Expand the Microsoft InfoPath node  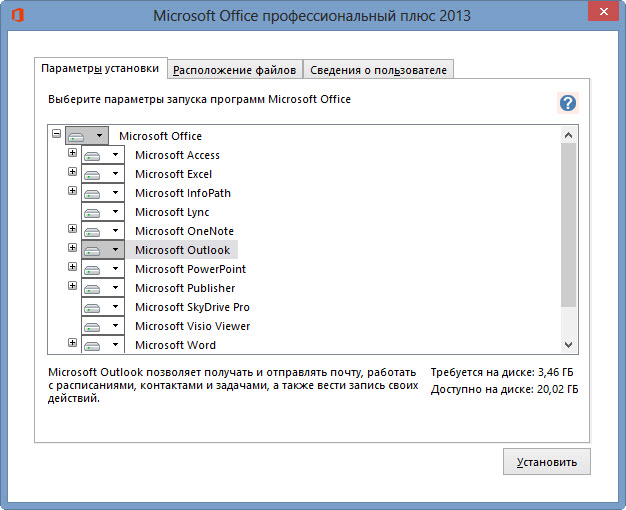pos(72,191)
